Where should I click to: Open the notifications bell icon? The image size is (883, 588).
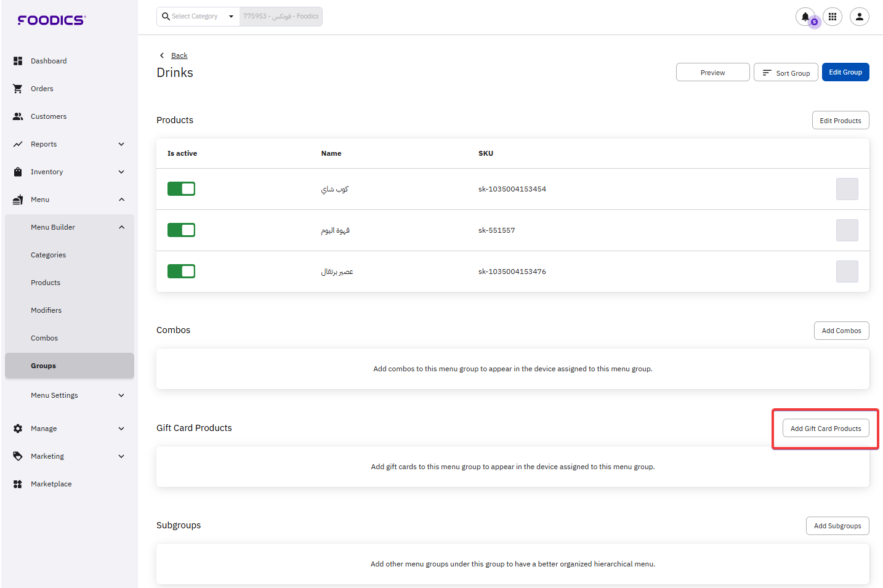pyautogui.click(x=805, y=17)
